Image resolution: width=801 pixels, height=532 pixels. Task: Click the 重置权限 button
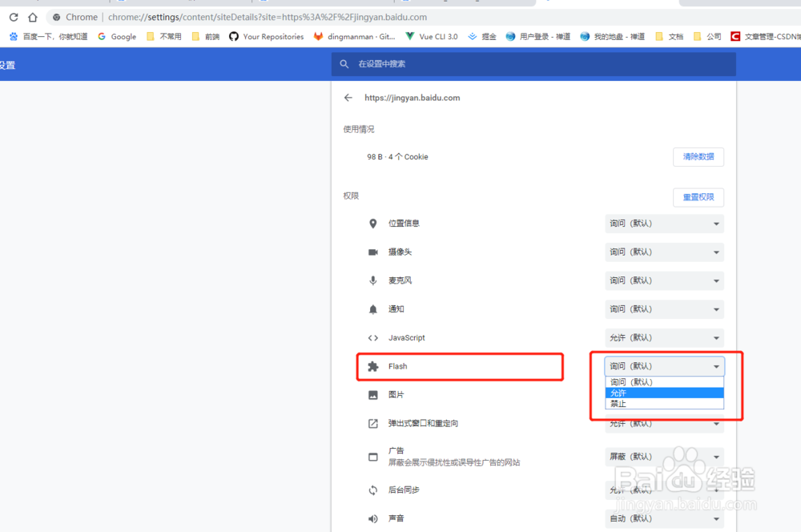698,197
